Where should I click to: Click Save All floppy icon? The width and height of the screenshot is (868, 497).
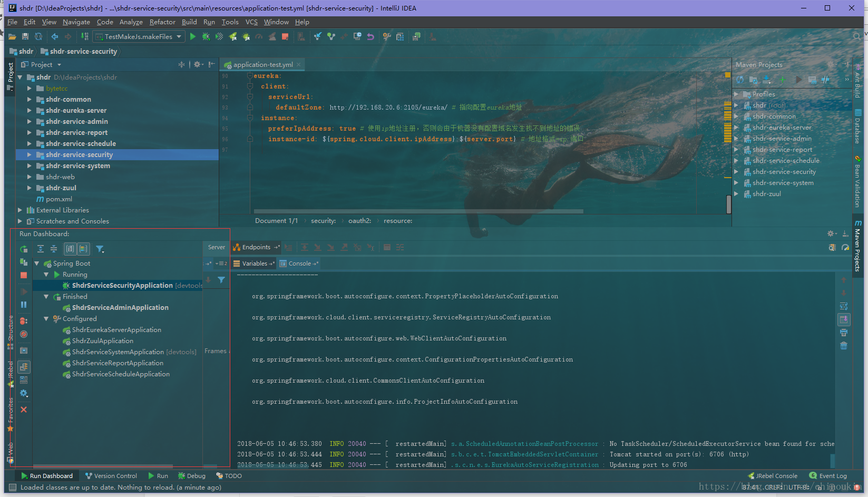click(25, 36)
